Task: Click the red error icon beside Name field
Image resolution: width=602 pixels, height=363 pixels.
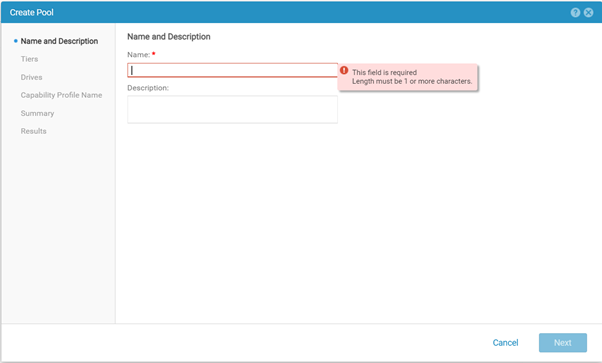Action: (344, 70)
